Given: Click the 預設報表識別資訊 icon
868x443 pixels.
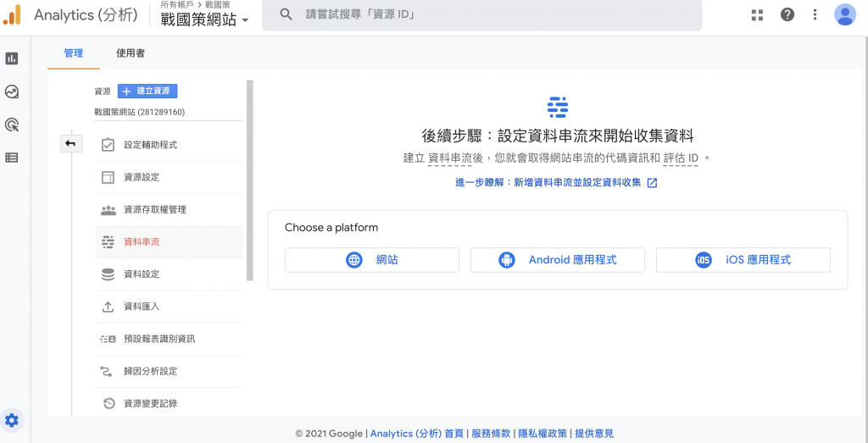Looking at the screenshot, I should click(108, 339).
